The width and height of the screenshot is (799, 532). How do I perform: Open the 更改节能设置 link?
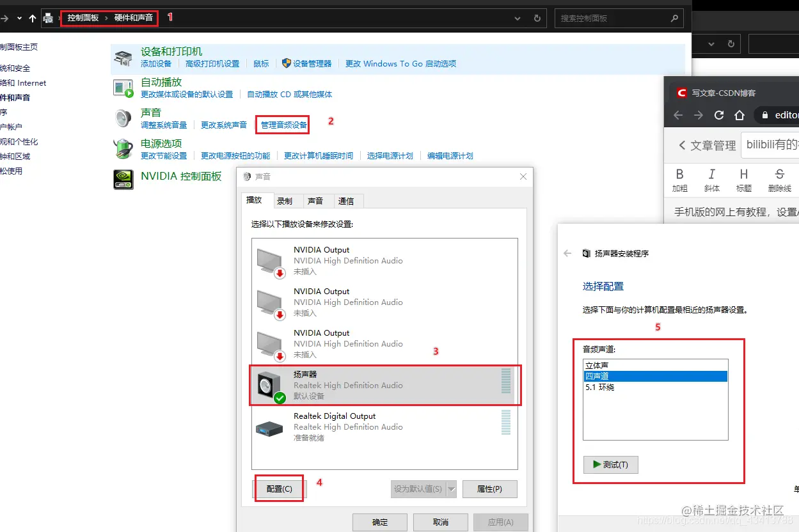tap(164, 155)
